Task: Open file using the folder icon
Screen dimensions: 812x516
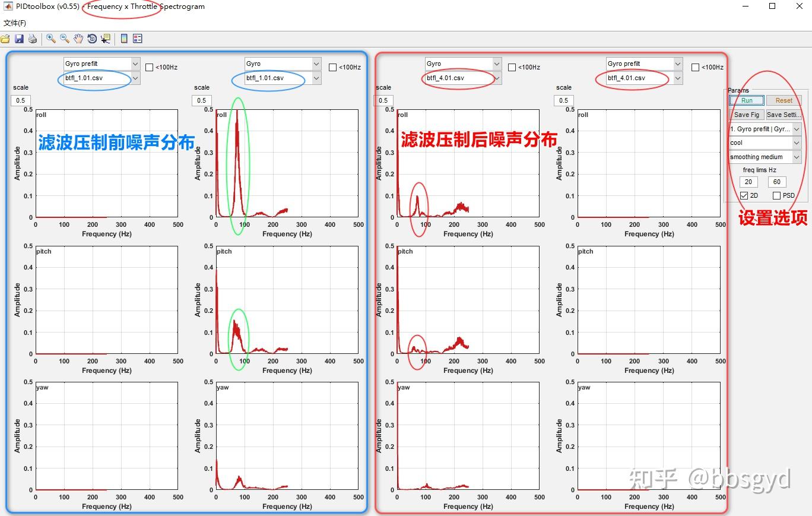Action: tap(5, 39)
